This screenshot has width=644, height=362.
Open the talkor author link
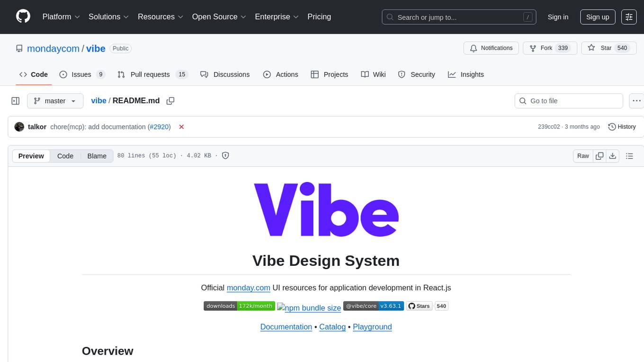pyautogui.click(x=37, y=127)
